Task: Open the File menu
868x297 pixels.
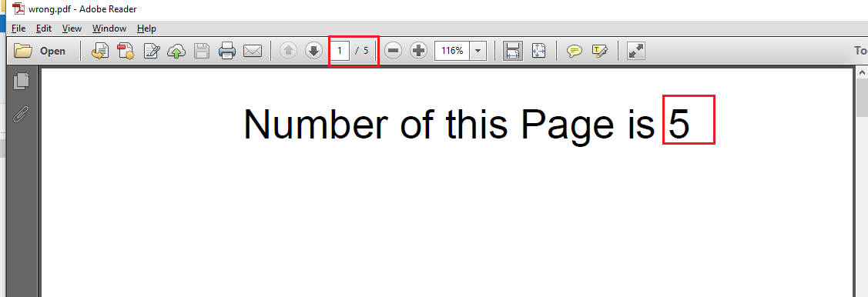Action: coord(18,28)
